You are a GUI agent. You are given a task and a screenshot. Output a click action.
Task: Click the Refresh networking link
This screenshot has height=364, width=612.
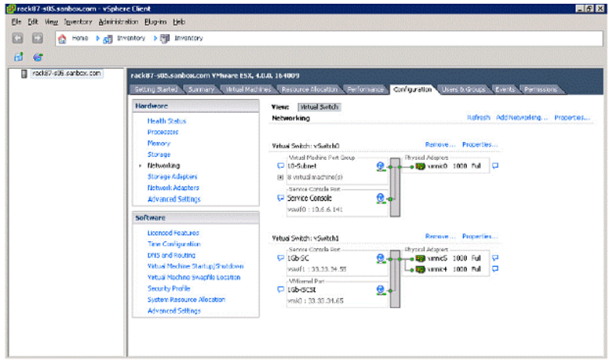pyautogui.click(x=478, y=117)
